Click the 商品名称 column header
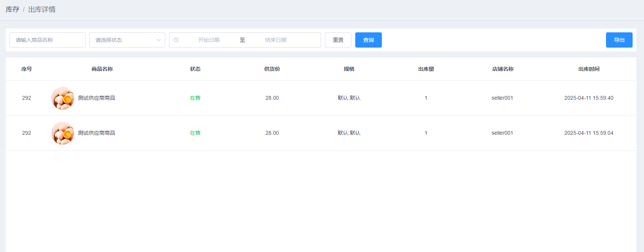The width and height of the screenshot is (644, 252). (102, 69)
